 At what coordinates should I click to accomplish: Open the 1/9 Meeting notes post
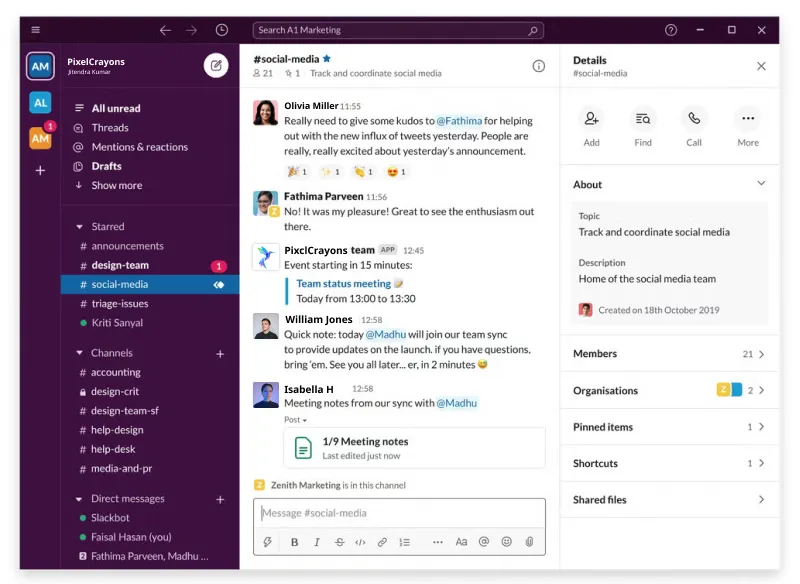point(414,448)
